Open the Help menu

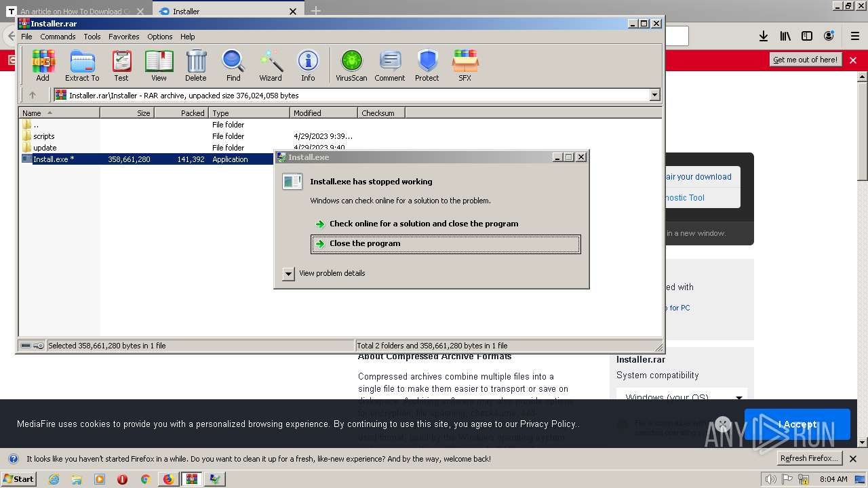(x=188, y=37)
